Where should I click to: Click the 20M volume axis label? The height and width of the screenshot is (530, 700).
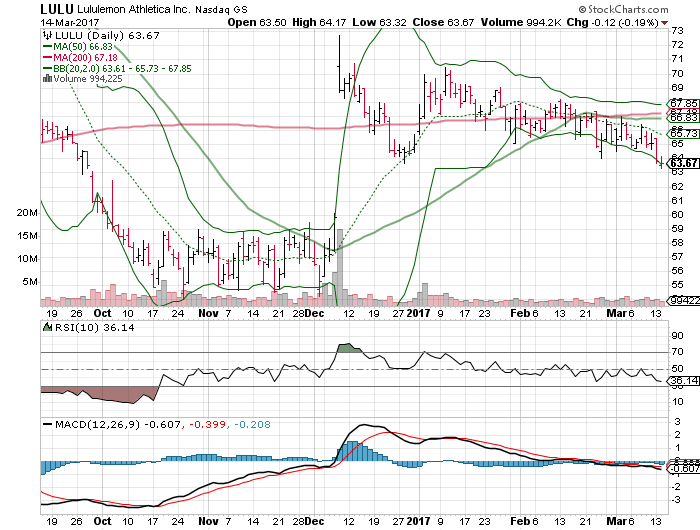pyautogui.click(x=27, y=213)
